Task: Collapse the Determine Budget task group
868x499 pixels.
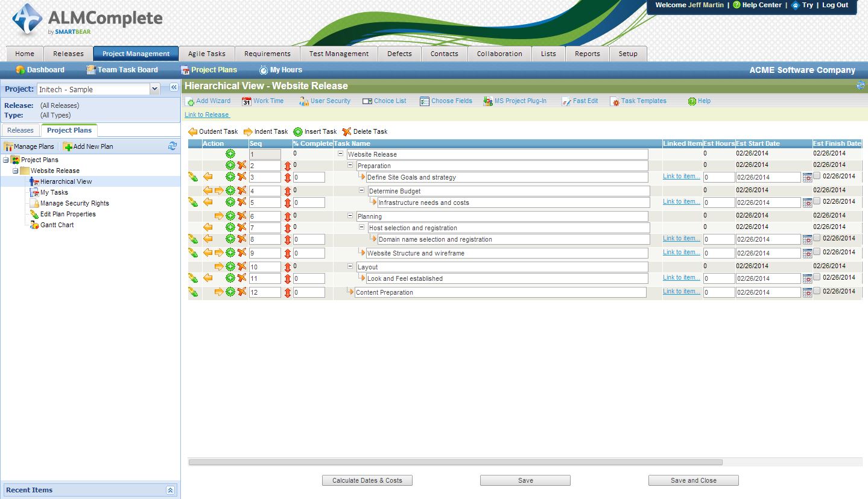Action: [x=362, y=190]
